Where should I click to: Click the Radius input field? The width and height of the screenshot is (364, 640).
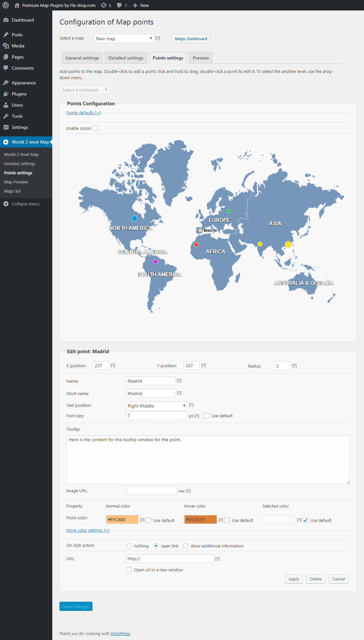click(x=282, y=366)
